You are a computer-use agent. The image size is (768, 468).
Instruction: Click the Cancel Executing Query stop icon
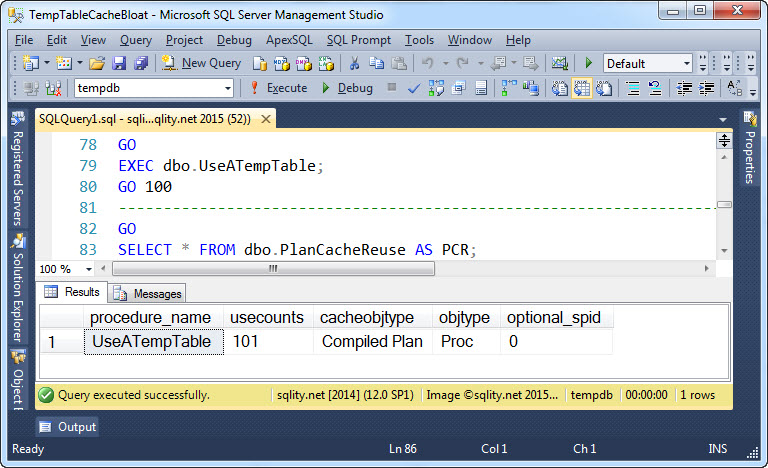point(391,87)
